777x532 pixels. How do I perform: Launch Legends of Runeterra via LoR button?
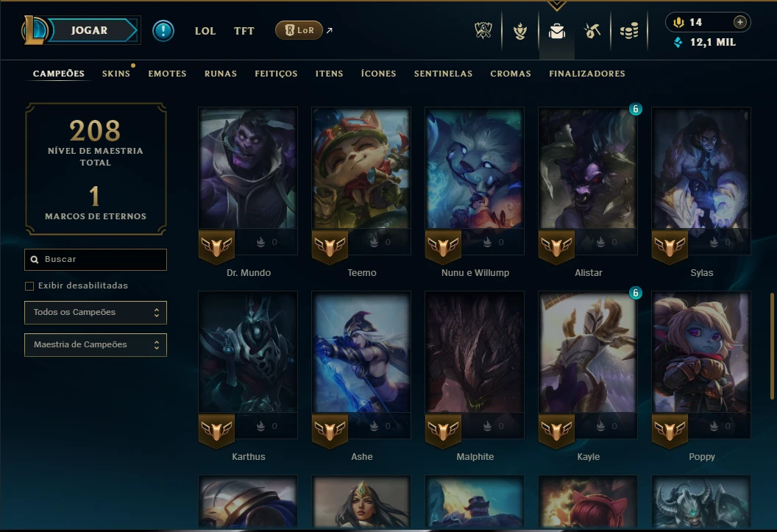coord(299,30)
